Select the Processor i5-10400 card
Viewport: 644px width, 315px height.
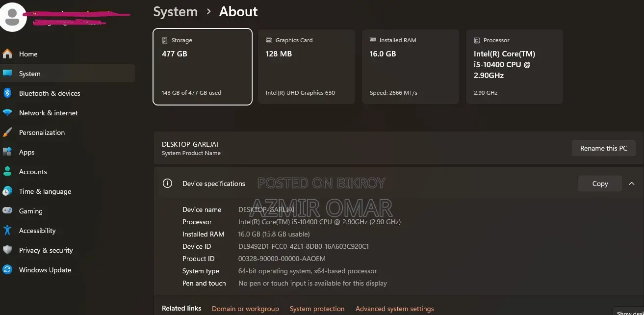(x=515, y=67)
